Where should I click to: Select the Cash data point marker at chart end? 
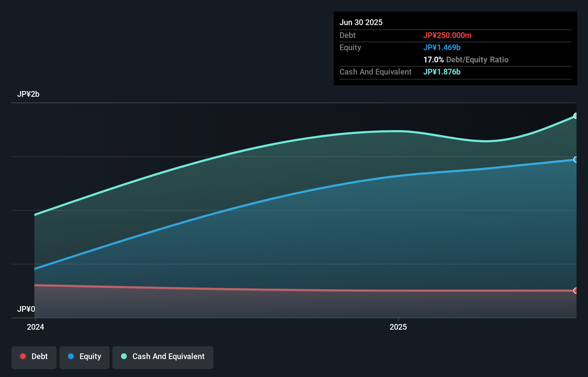(576, 116)
